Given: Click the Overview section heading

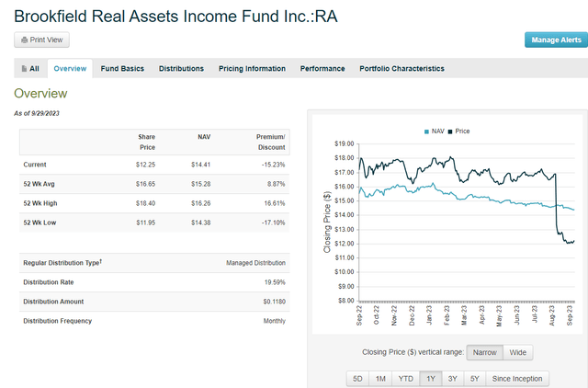Looking at the screenshot, I should (40, 94).
